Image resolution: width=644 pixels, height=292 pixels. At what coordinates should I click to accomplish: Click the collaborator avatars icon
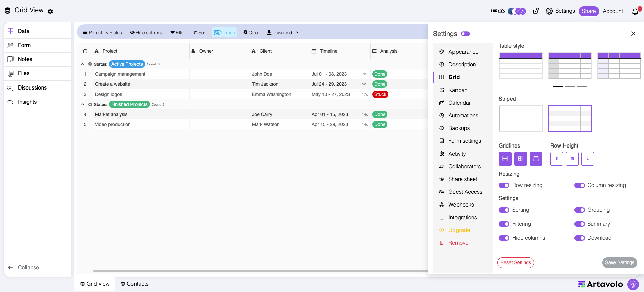click(x=517, y=11)
